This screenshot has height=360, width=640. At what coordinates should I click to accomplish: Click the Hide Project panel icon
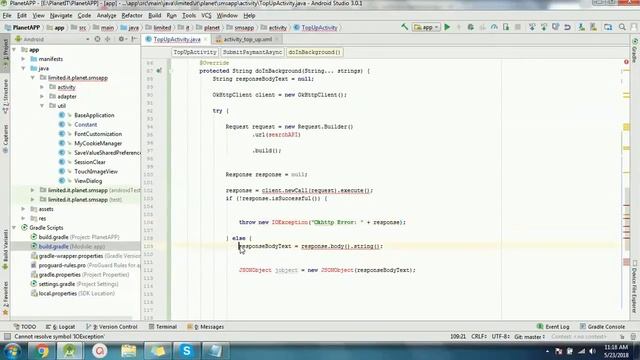click(134, 39)
